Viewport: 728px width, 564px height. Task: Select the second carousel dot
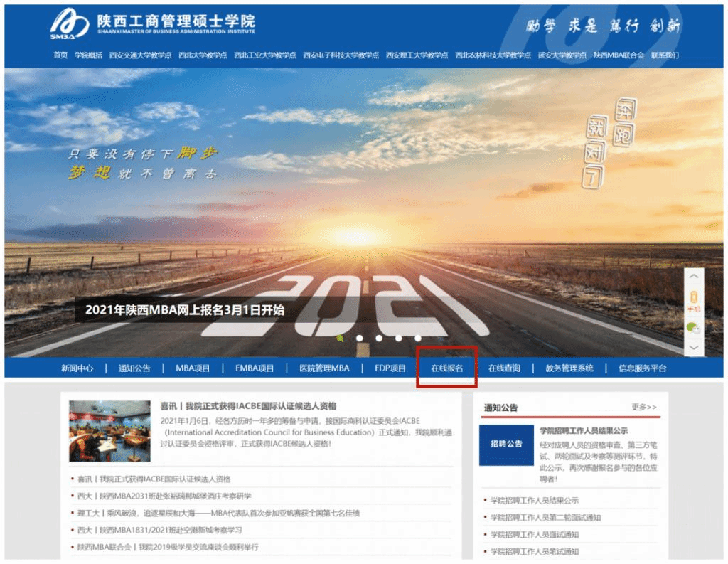click(359, 339)
